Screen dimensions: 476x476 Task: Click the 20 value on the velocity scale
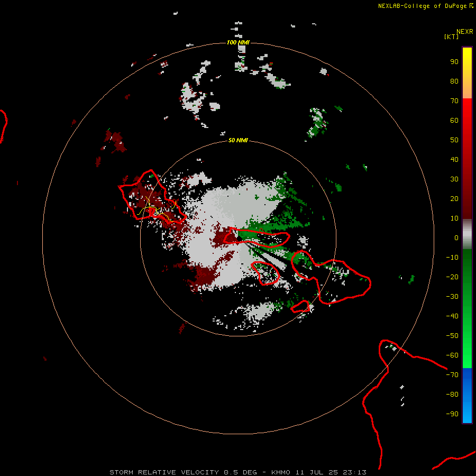[454, 199]
